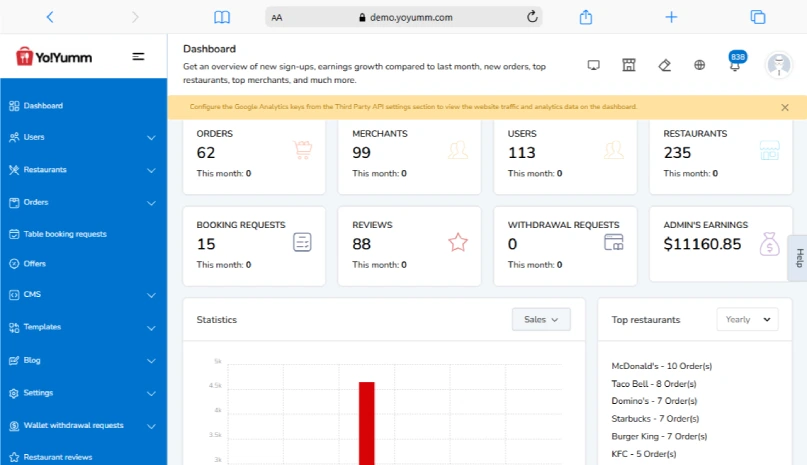Expand the Users sidebar menu
The height and width of the screenshot is (465, 807).
click(x=83, y=137)
